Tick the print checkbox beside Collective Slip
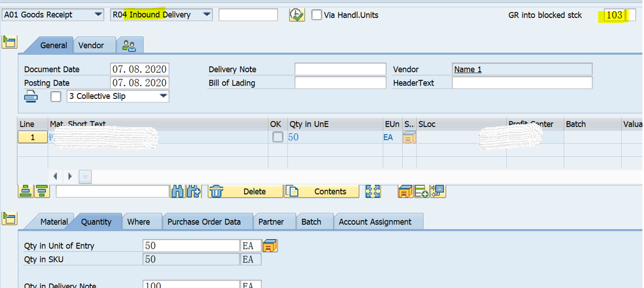The height and width of the screenshot is (288, 644). click(x=56, y=97)
